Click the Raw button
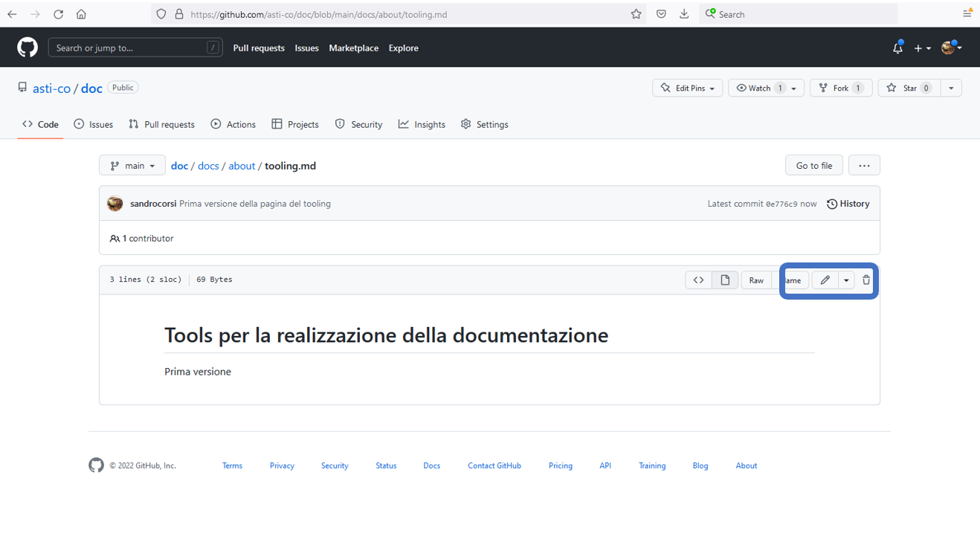The height and width of the screenshot is (539, 980). point(756,280)
